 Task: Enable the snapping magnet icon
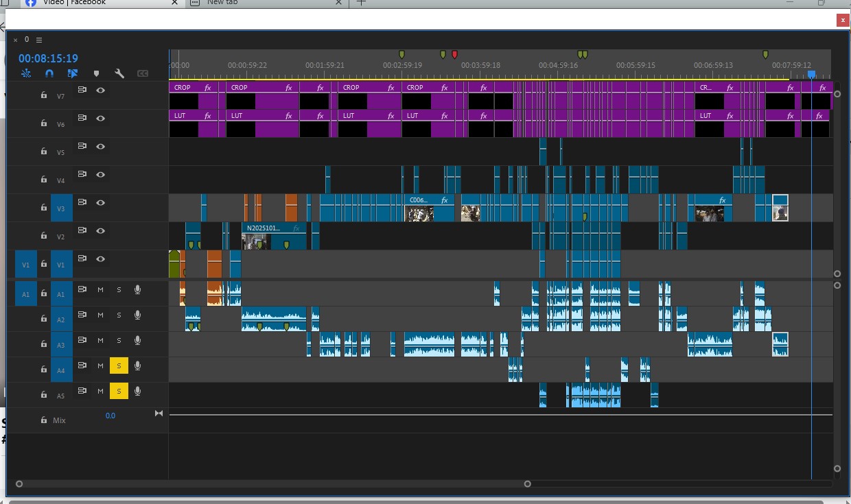click(x=49, y=73)
